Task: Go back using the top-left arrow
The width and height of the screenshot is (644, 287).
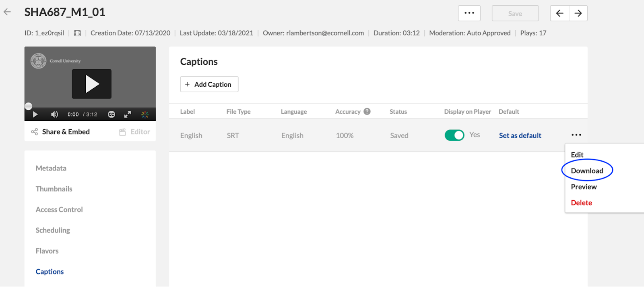Action: [7, 12]
